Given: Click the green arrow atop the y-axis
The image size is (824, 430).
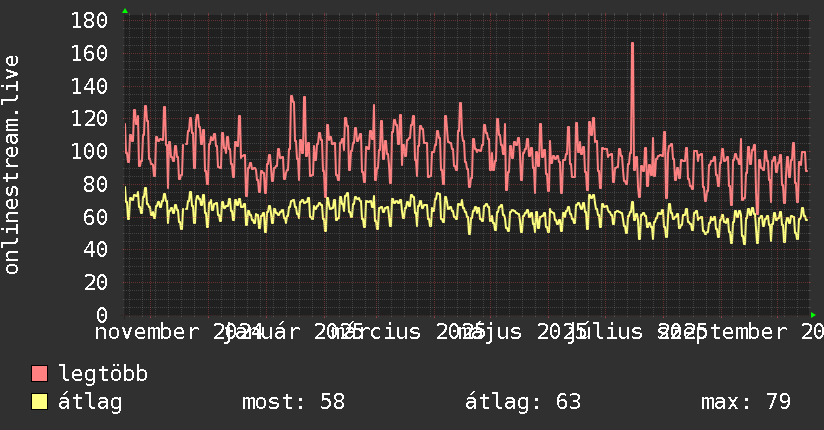Looking at the screenshot, I should click(x=125, y=11).
